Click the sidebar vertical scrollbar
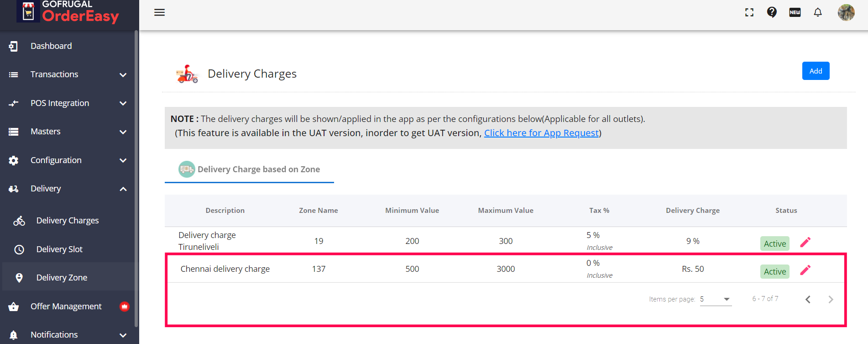868x344 pixels. [136, 178]
